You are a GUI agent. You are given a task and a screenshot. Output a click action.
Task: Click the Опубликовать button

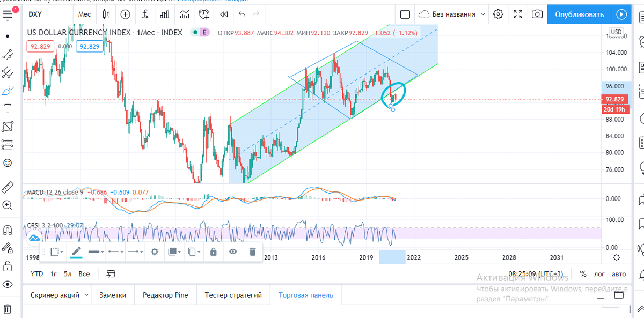[x=580, y=14]
